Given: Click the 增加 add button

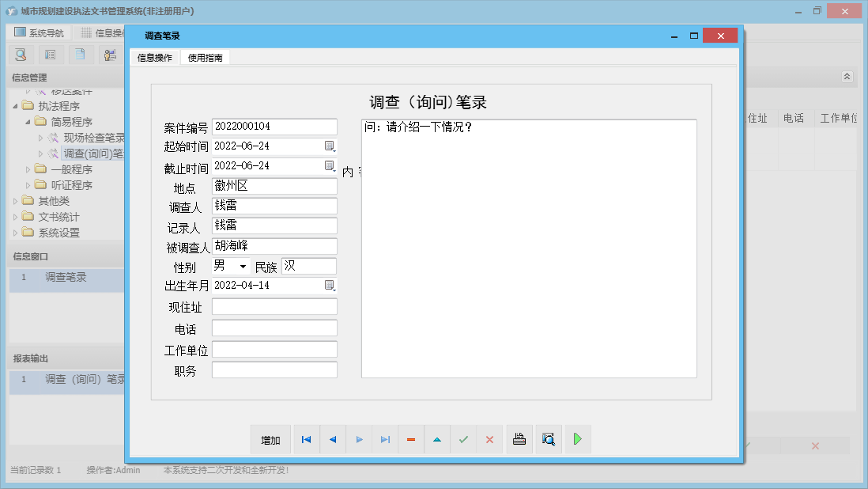Looking at the screenshot, I should click(270, 439).
